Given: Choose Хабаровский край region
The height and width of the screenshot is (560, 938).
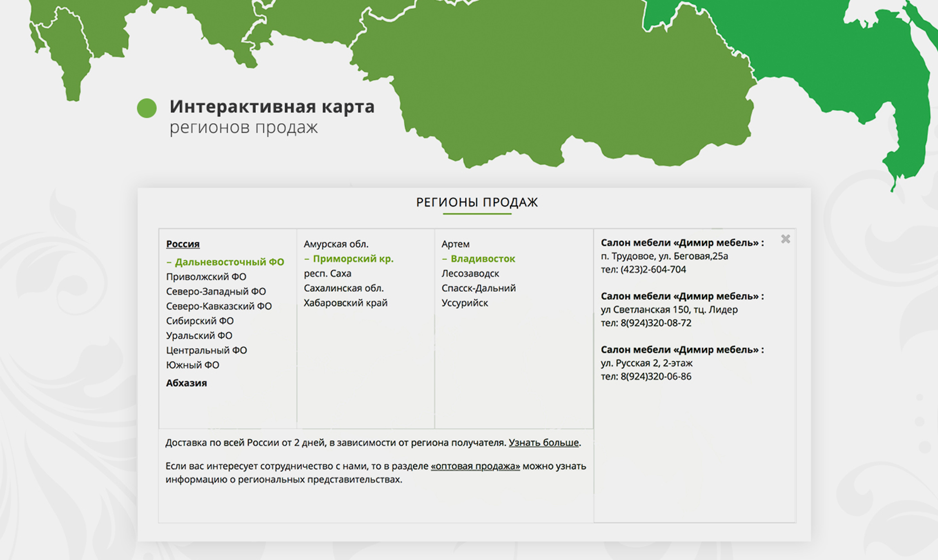Looking at the screenshot, I should 345,303.
